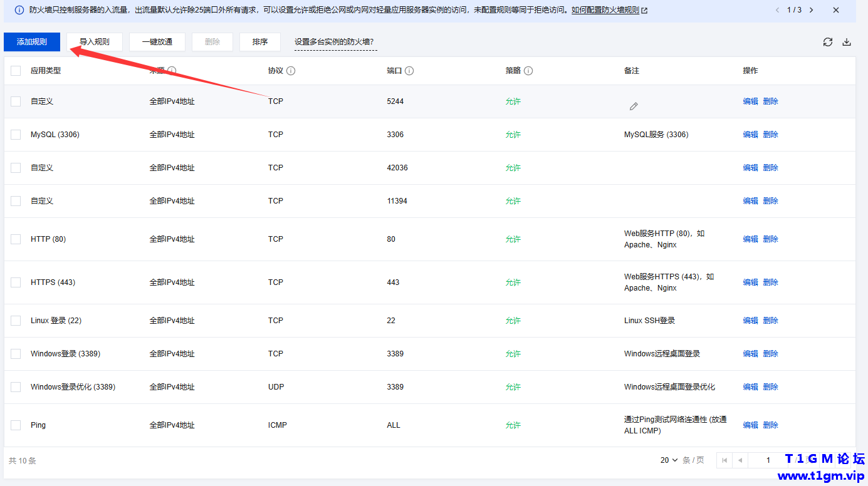Click the 共 10 条 total count text
This screenshot has width=868, height=486.
[x=23, y=461]
